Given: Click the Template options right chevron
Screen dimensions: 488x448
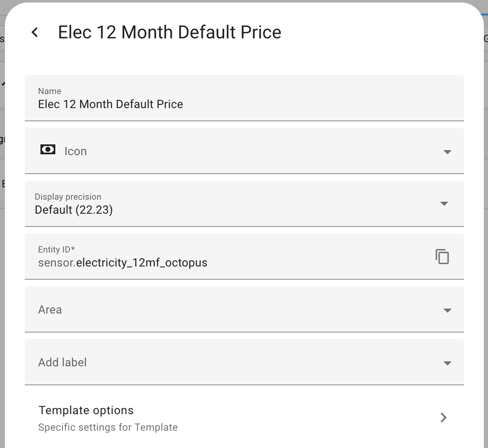Looking at the screenshot, I should [x=443, y=417].
